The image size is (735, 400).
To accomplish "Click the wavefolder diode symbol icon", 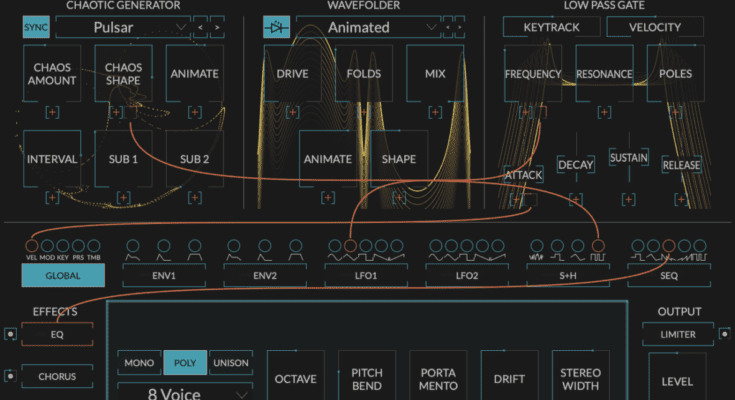I will pos(277,27).
